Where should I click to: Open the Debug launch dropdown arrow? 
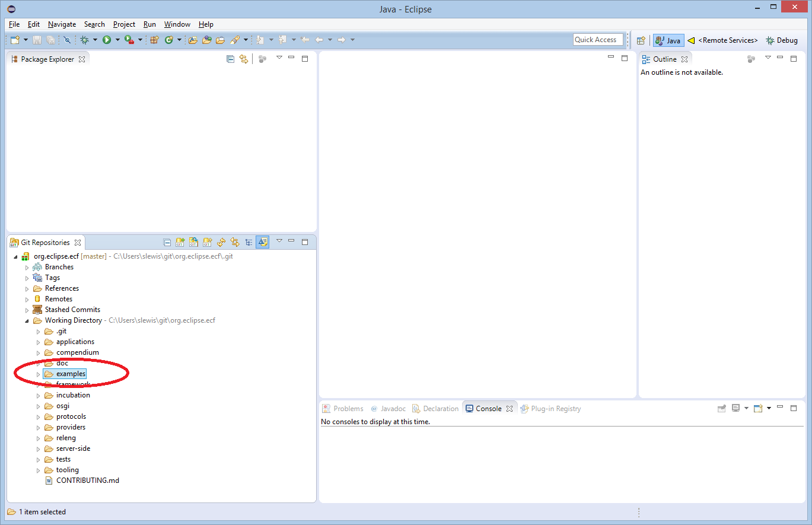[x=95, y=40]
